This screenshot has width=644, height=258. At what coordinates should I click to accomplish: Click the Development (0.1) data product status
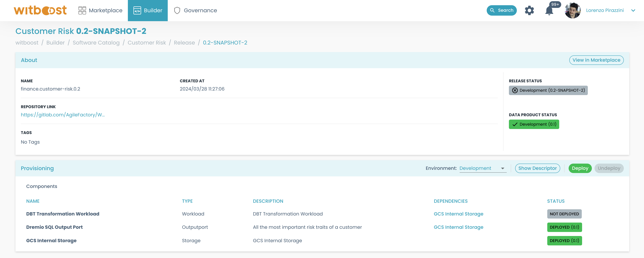534,124
